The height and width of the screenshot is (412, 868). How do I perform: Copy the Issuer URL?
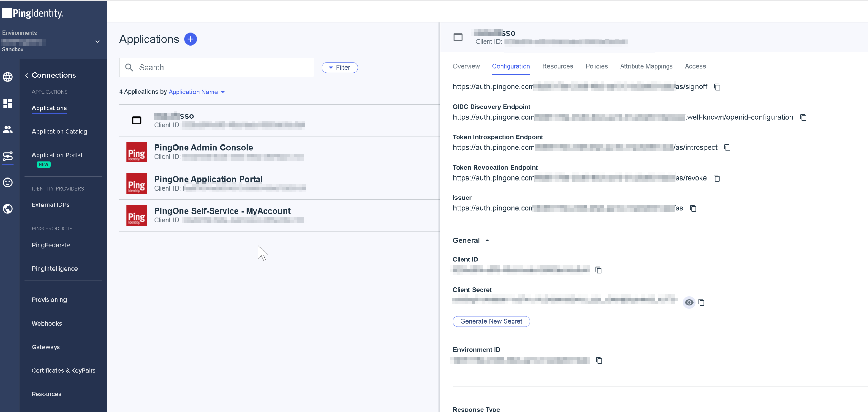(693, 208)
